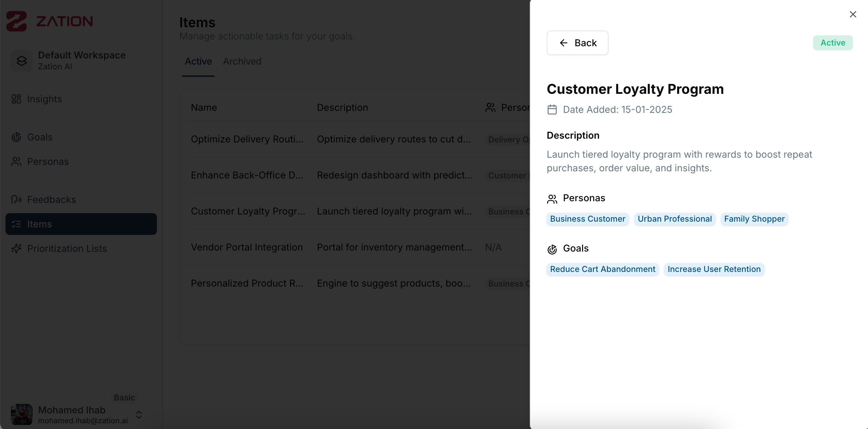This screenshot has height=429, width=868.
Task: Select the Urban Professional persona tag
Action: pos(674,219)
